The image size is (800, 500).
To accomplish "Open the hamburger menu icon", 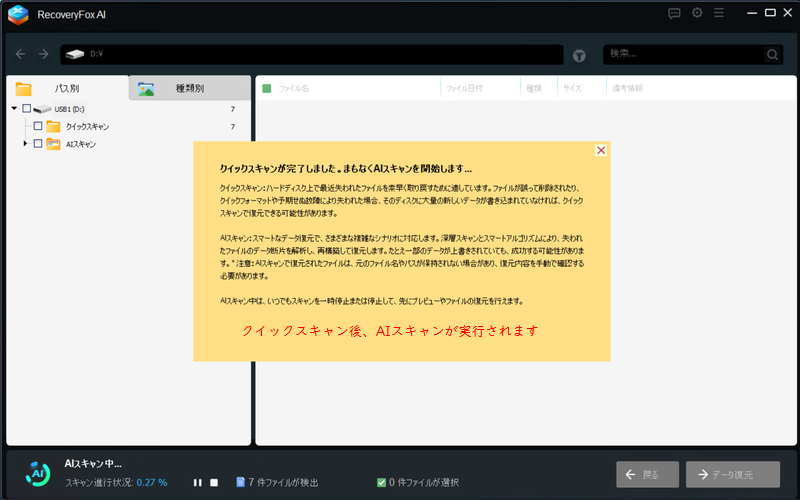I will (x=720, y=14).
